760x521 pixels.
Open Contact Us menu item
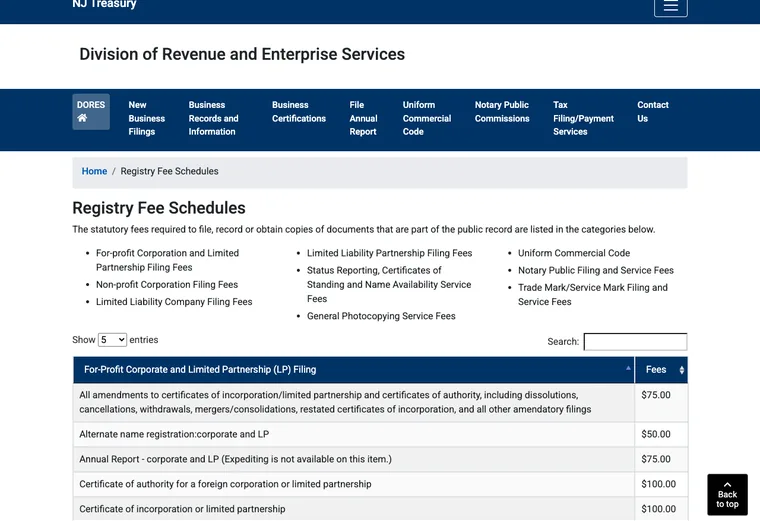[652, 112]
